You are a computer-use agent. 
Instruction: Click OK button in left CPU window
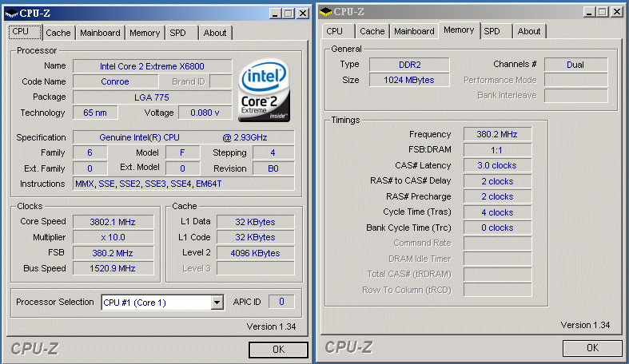(x=278, y=350)
